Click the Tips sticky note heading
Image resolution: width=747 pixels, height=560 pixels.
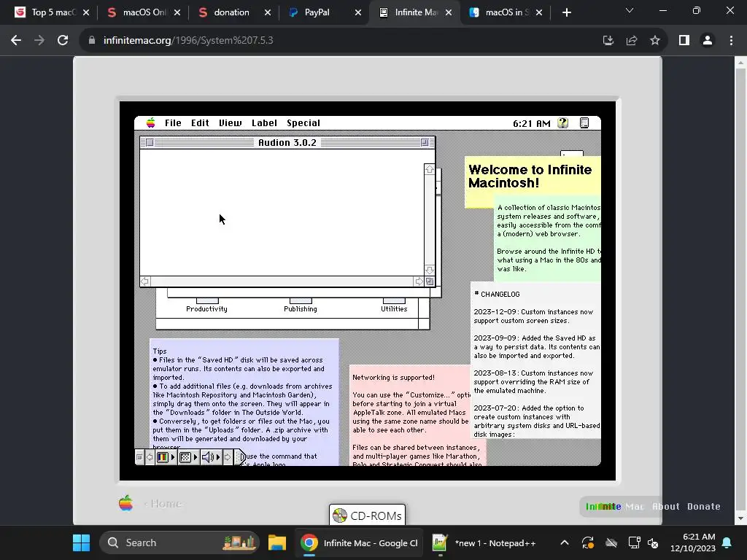pos(160,351)
